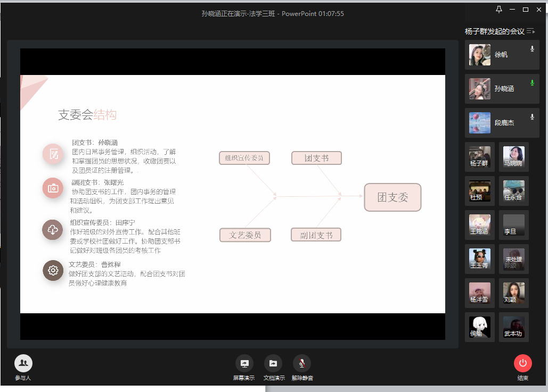Viewport: 548px width, 392px height.
Task: Click the 杨子群发起的会议 meeting title
Action: pyautogui.click(x=494, y=32)
